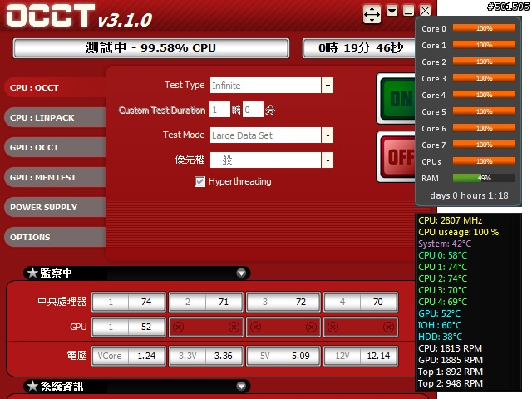Screen dimensions: 532x399
Task: Open the POWER SUPPLY tab
Action: (x=55, y=207)
